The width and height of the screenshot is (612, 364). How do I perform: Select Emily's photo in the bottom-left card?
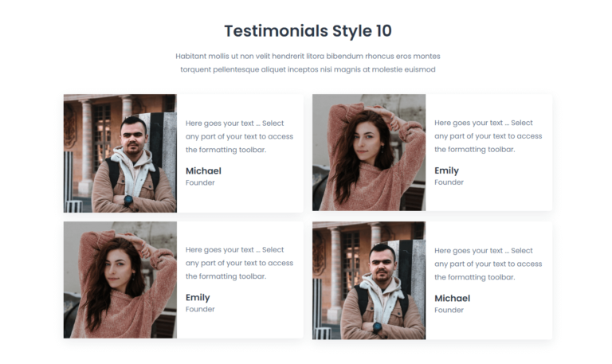[x=120, y=280]
